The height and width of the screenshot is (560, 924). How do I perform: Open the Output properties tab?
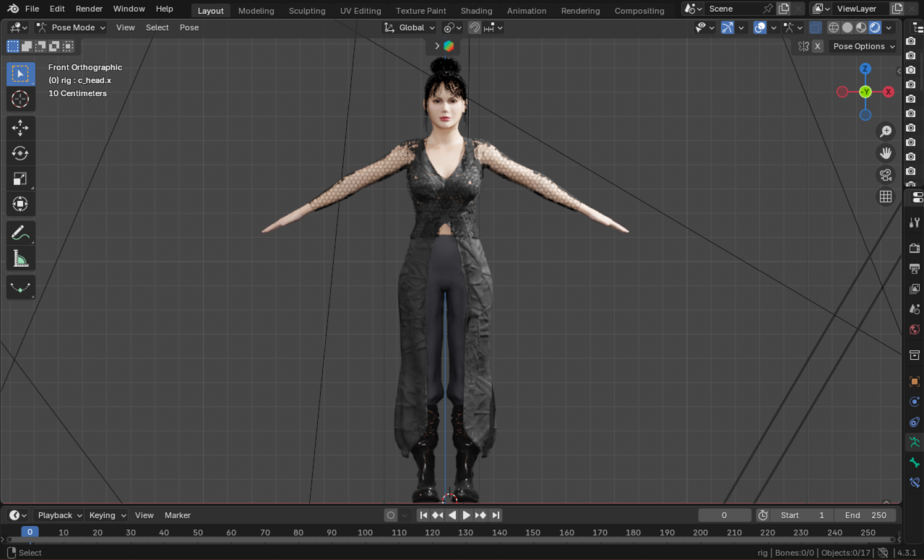(x=915, y=268)
